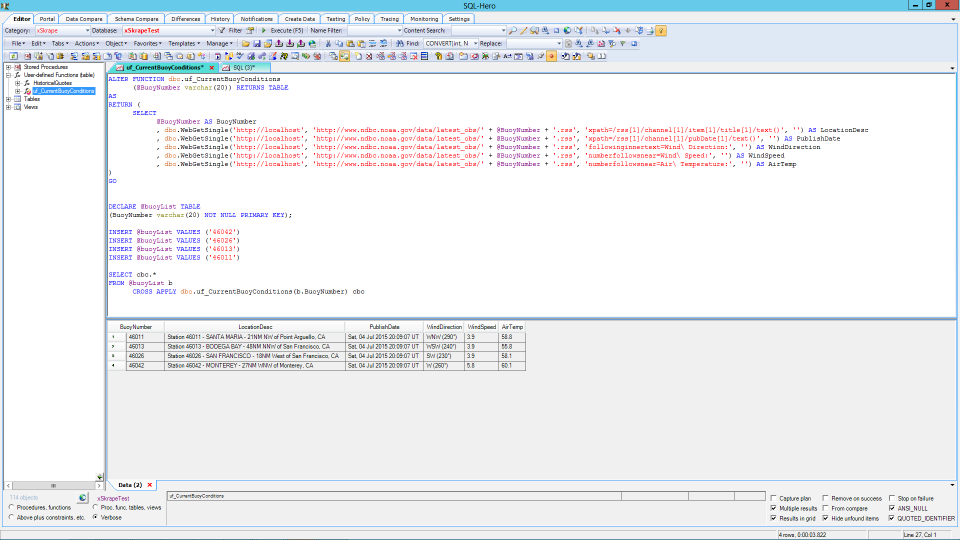The image size is (960, 540).
Task: Uncheck the Results in grid checkbox
Action: [774, 518]
